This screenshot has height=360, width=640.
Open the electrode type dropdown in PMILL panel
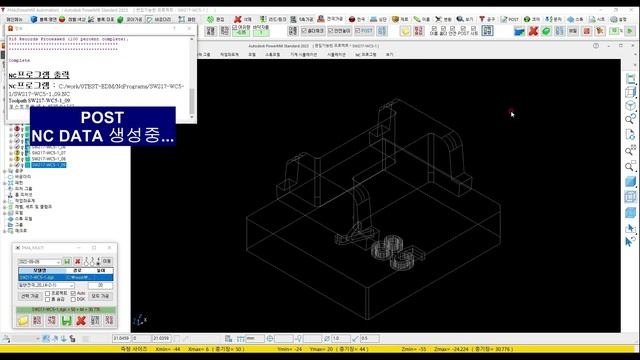coord(72,285)
